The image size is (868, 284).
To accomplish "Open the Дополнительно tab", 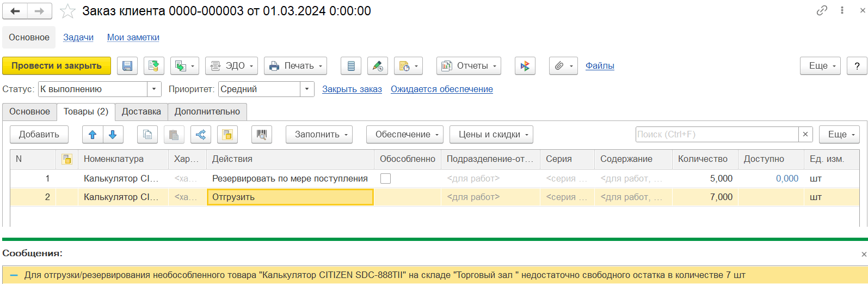I will tap(207, 112).
